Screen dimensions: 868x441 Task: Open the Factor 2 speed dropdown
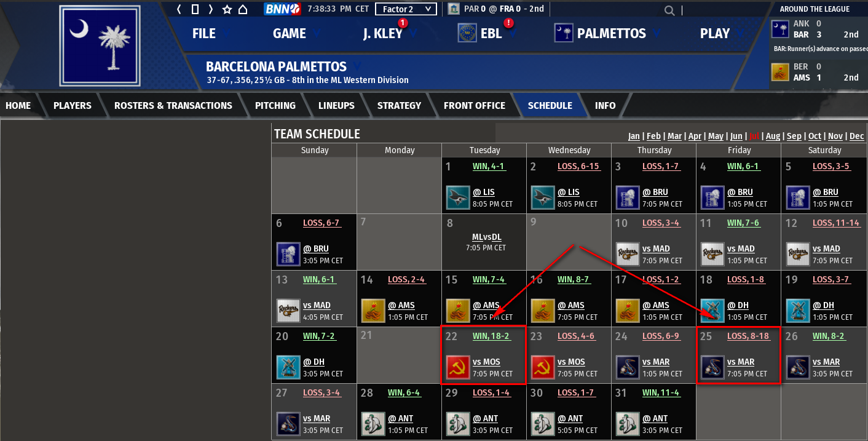coord(406,9)
